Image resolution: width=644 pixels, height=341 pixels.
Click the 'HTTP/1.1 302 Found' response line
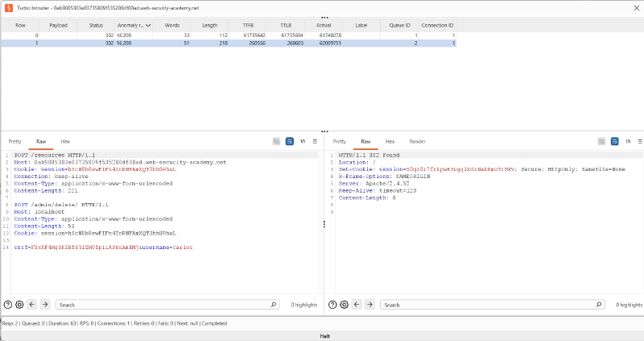click(369, 155)
